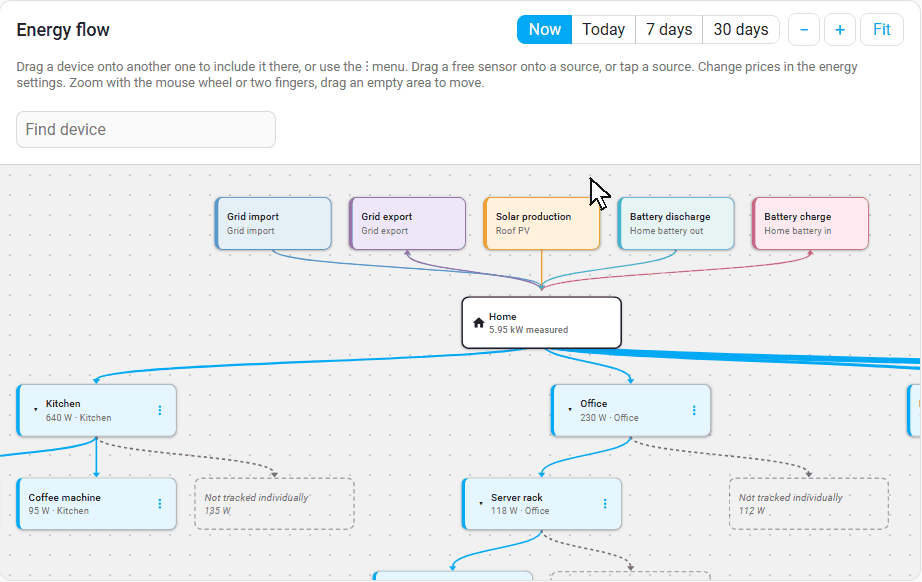
Task: Collapse the Kitchen node arrow
Action: coord(35,410)
